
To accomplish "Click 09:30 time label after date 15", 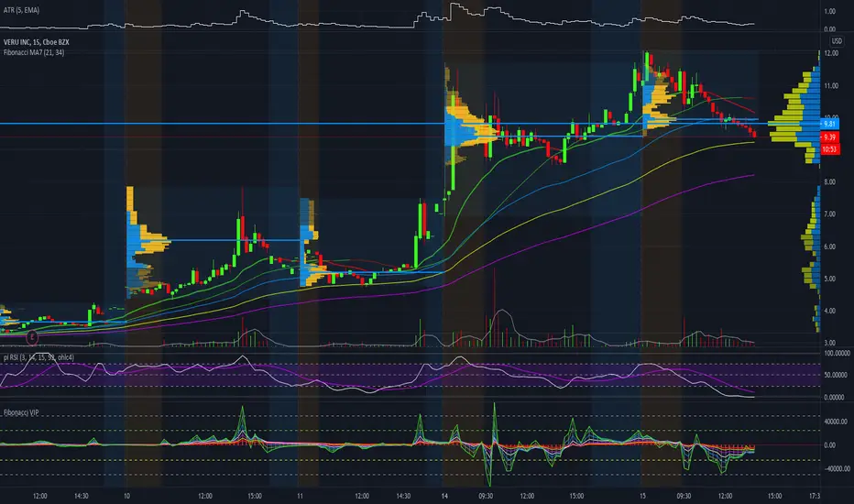I will point(684,496).
